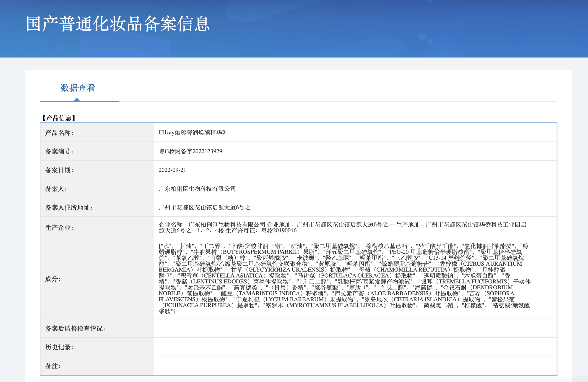Select the 数据查看 tab

point(78,88)
